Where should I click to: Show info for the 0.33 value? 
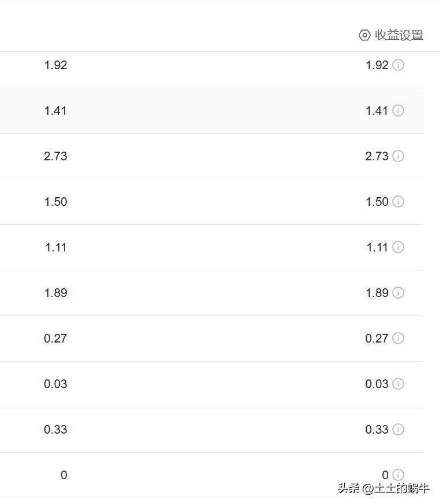click(x=398, y=430)
